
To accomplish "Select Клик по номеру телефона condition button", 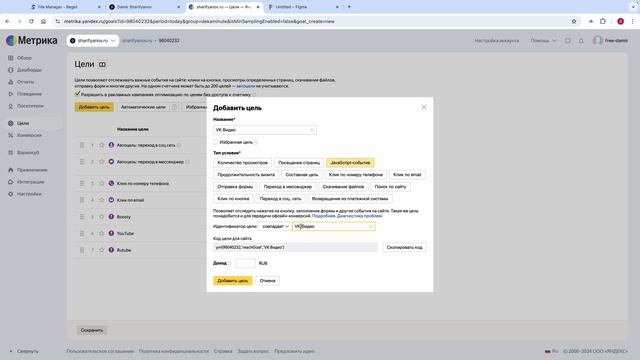I will (x=356, y=175).
